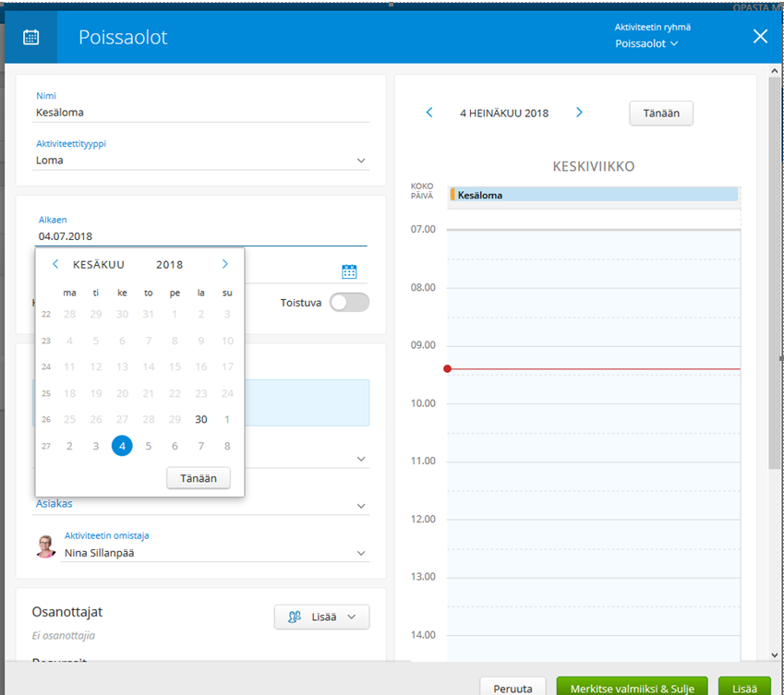
Task: Toggle the Toistuva switch
Action: click(349, 303)
